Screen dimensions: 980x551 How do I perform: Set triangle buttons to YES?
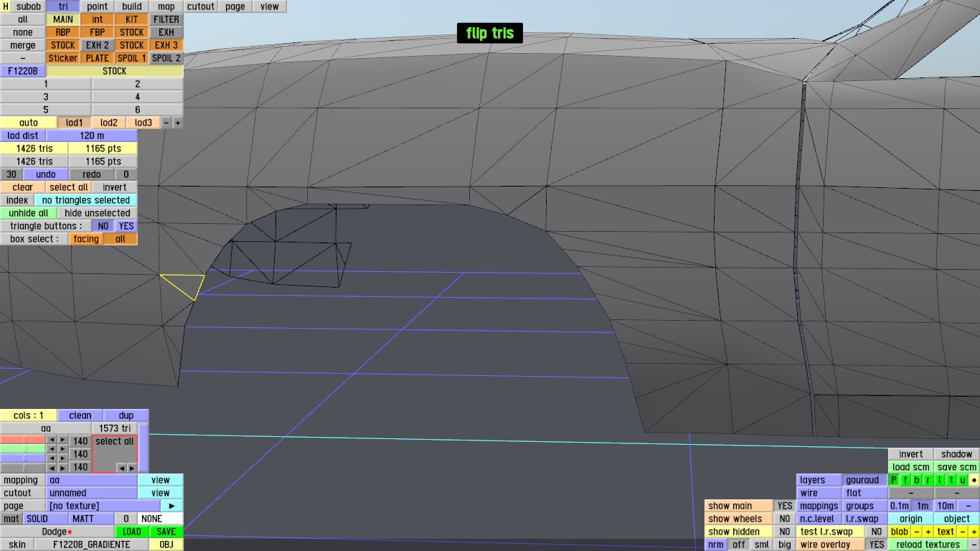point(126,226)
